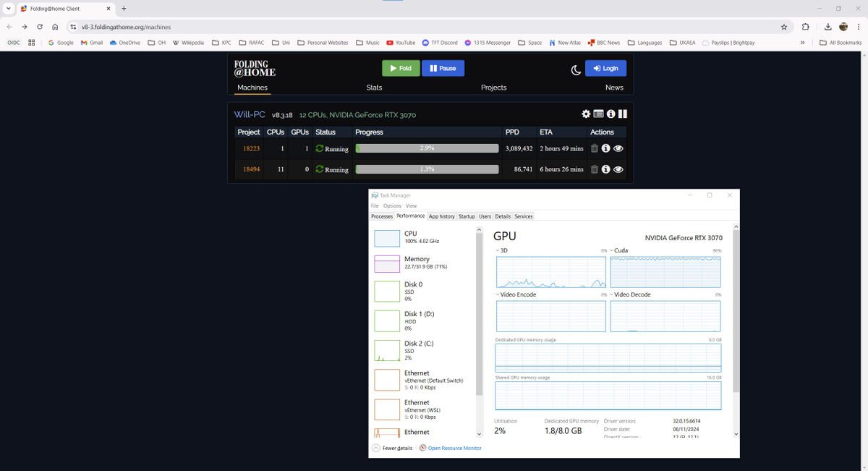Click the Folding@home logo
868x471 pixels.
coord(255,69)
